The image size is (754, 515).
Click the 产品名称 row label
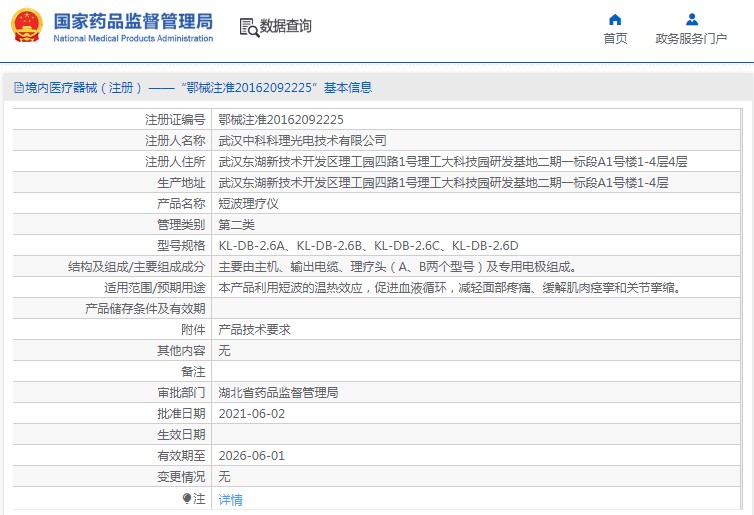[181, 204]
